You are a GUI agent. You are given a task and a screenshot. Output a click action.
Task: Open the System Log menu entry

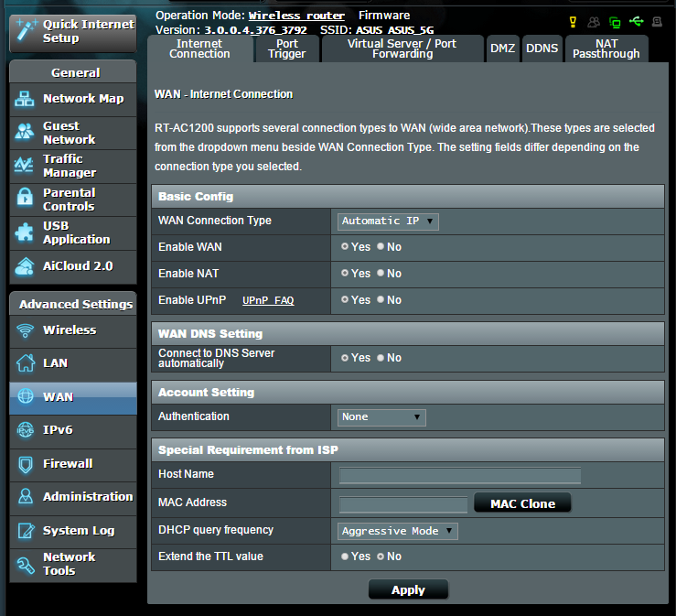[x=73, y=531]
